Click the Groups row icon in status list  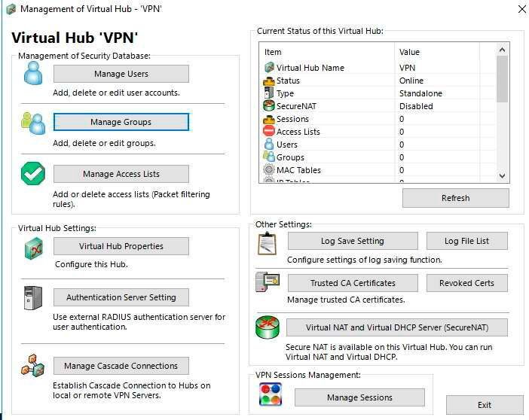[269, 157]
